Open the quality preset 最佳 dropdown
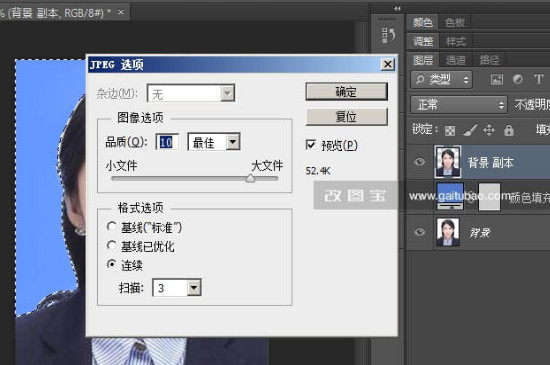550x365 pixels. pos(214,142)
